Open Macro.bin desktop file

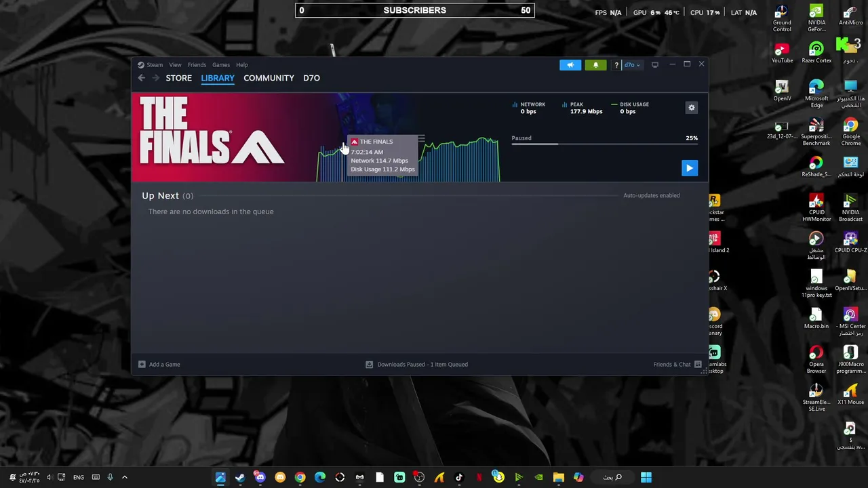(816, 319)
